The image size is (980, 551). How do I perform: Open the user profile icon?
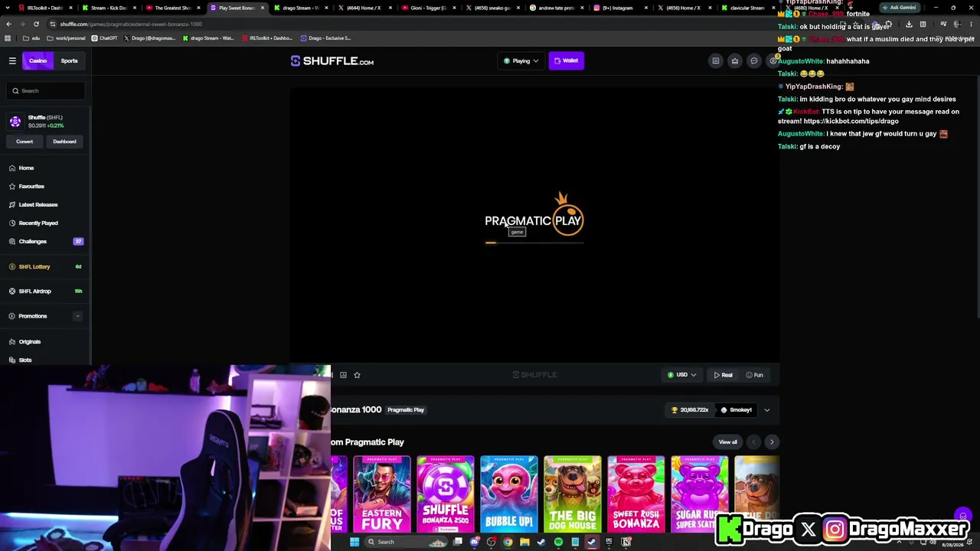coord(773,60)
